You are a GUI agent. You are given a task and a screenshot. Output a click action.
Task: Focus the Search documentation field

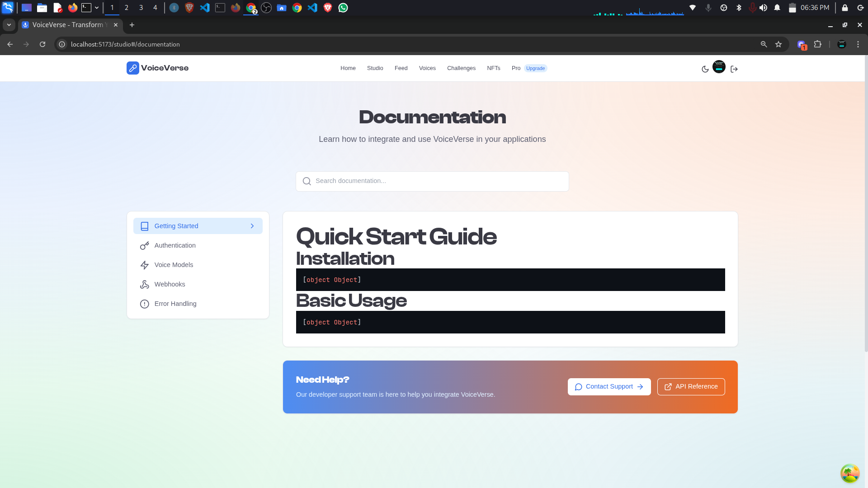tap(432, 181)
